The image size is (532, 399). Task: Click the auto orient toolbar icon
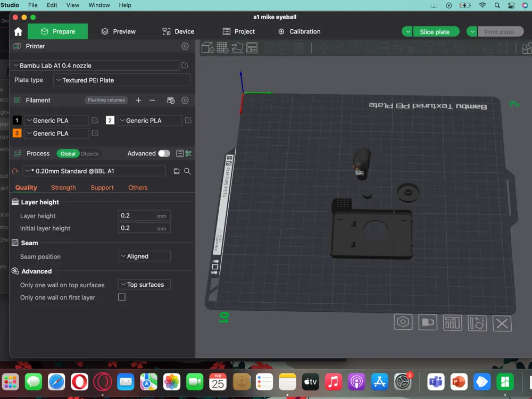coord(237,48)
